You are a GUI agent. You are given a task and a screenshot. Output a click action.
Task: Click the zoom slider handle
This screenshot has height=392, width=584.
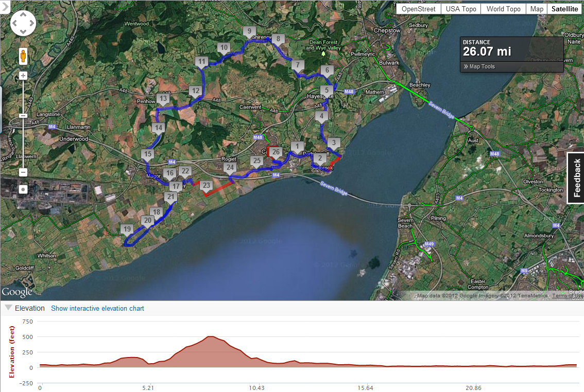(x=23, y=116)
